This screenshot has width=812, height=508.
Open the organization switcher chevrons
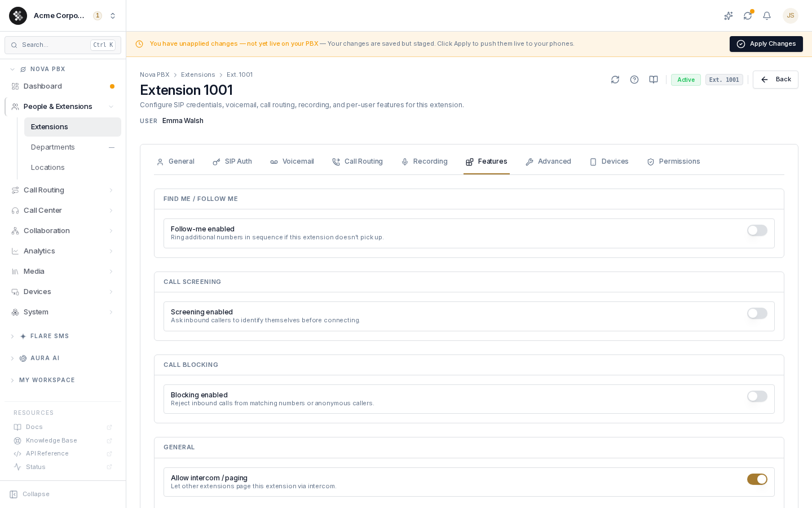113,16
